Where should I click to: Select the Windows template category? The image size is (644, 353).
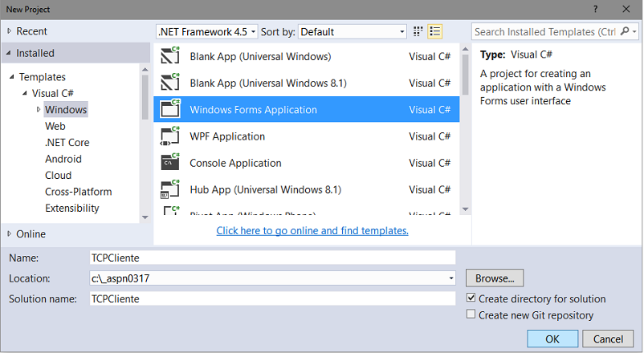tap(66, 110)
